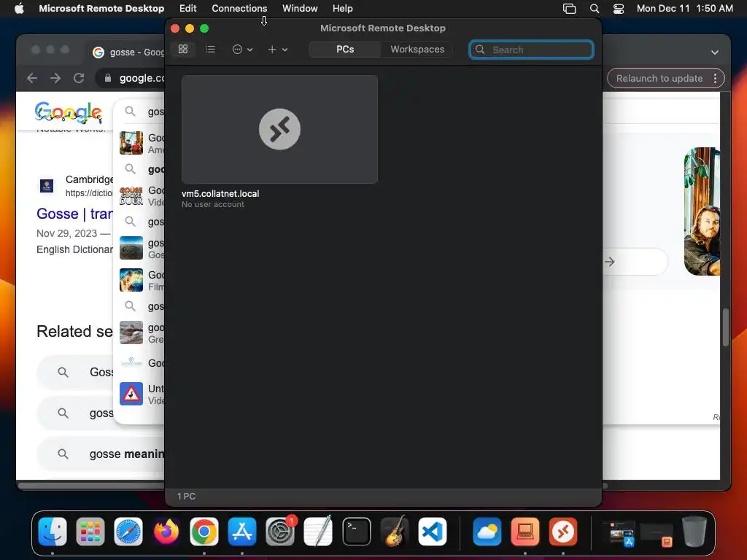
Task: Click the date and time in menu bar
Action: tap(684, 8)
